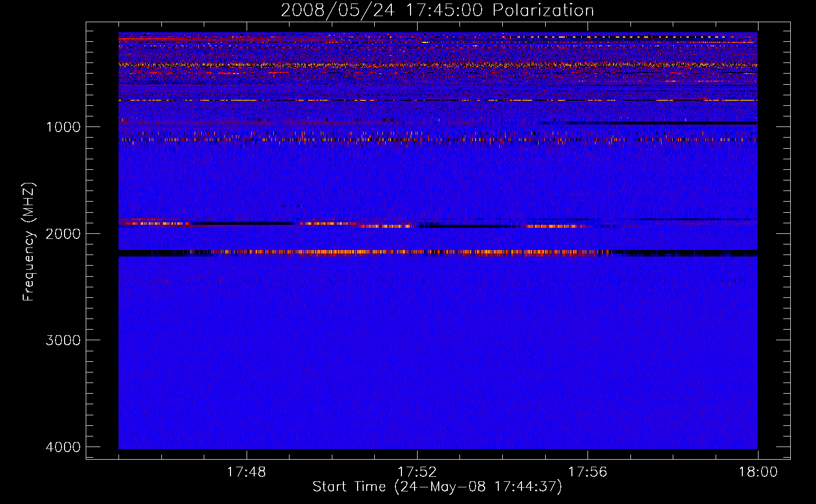This screenshot has width=816, height=504.
Task: Click the 17:48 time tick label
Action: 246,472
